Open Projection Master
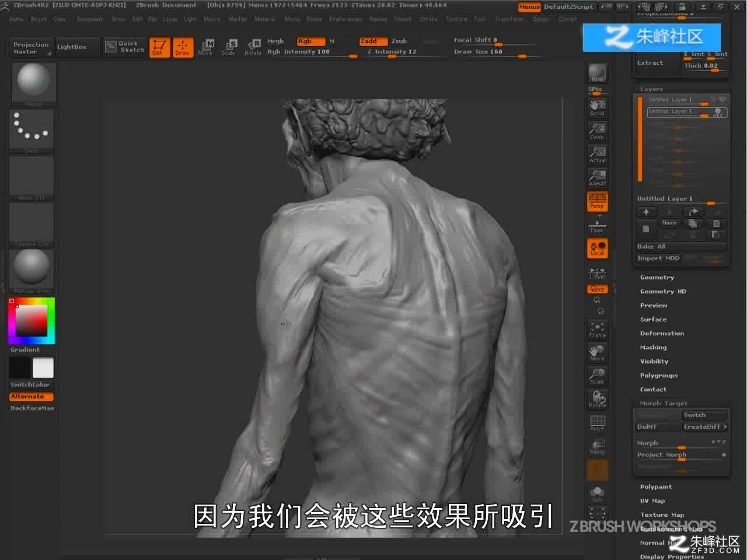This screenshot has height=560, width=747. click(x=31, y=48)
